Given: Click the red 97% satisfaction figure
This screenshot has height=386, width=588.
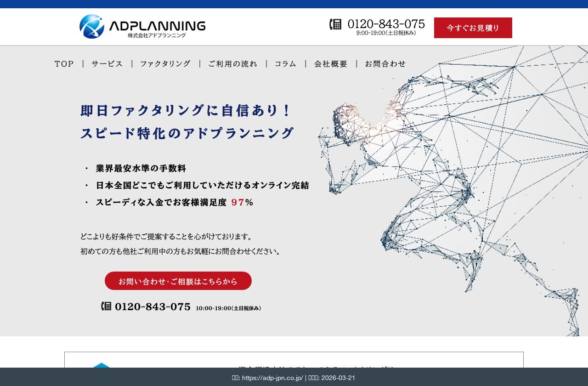Looking at the screenshot, I should pos(238,202).
